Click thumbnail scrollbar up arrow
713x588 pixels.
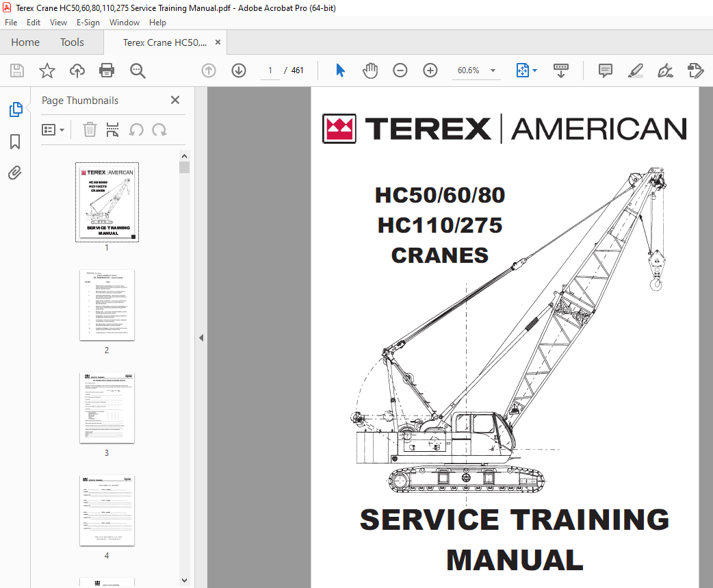click(x=184, y=156)
